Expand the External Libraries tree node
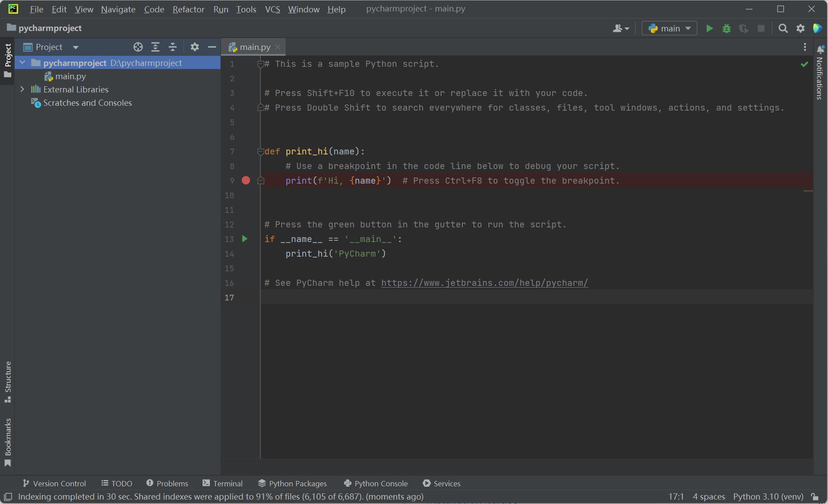 (x=22, y=89)
